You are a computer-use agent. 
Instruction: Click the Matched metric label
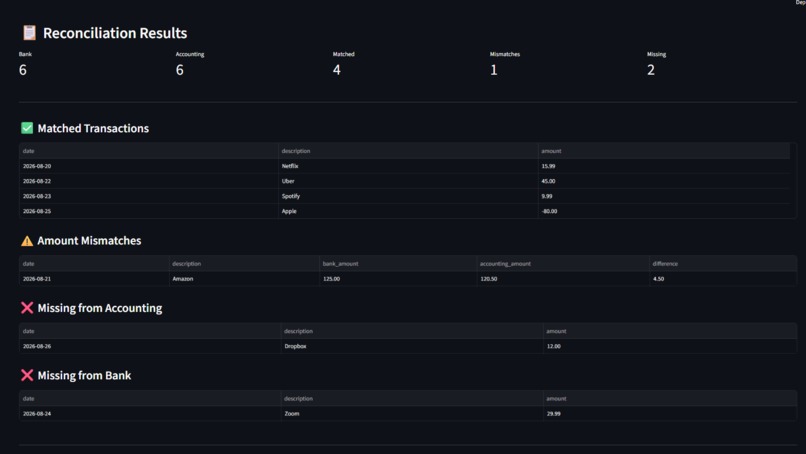point(343,54)
